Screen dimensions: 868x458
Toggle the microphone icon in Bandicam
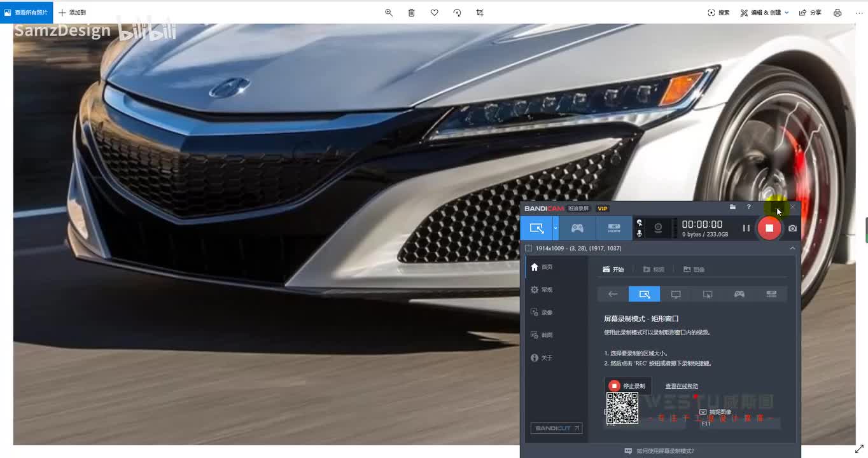[x=640, y=233]
